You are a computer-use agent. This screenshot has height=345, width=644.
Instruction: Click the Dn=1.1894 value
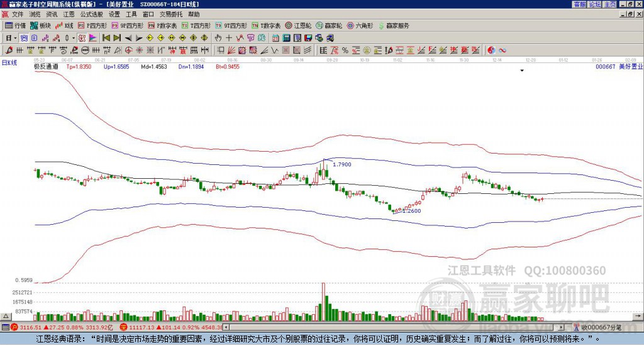point(191,66)
